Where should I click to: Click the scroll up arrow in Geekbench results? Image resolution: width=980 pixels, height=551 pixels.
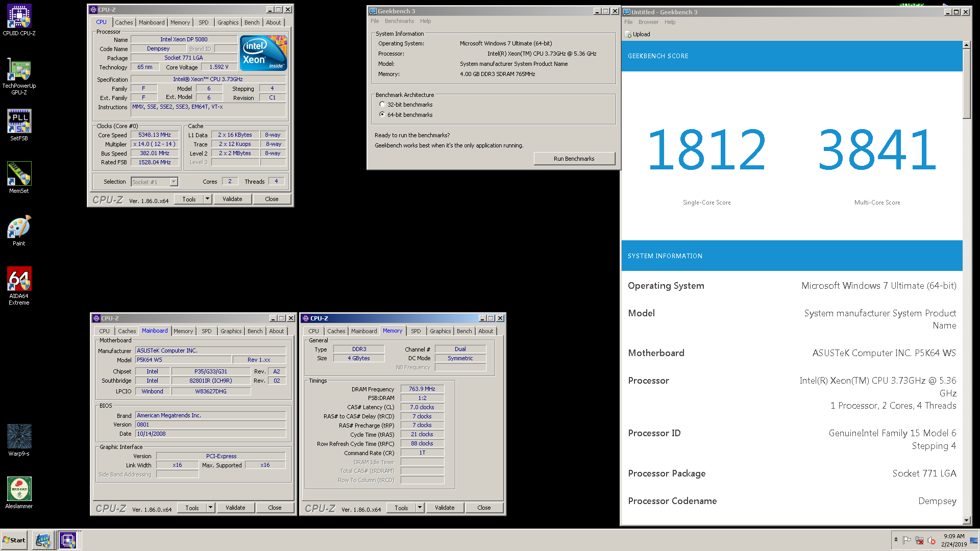pyautogui.click(x=966, y=45)
